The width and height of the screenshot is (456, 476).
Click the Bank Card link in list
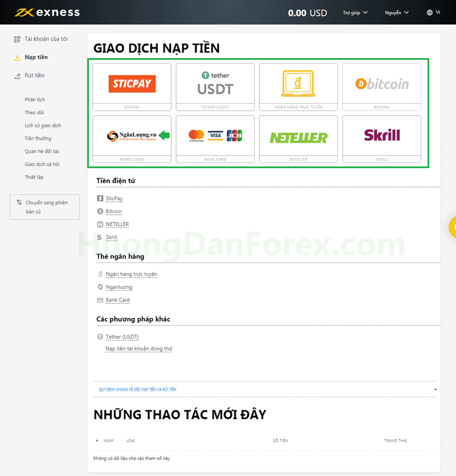(x=117, y=300)
